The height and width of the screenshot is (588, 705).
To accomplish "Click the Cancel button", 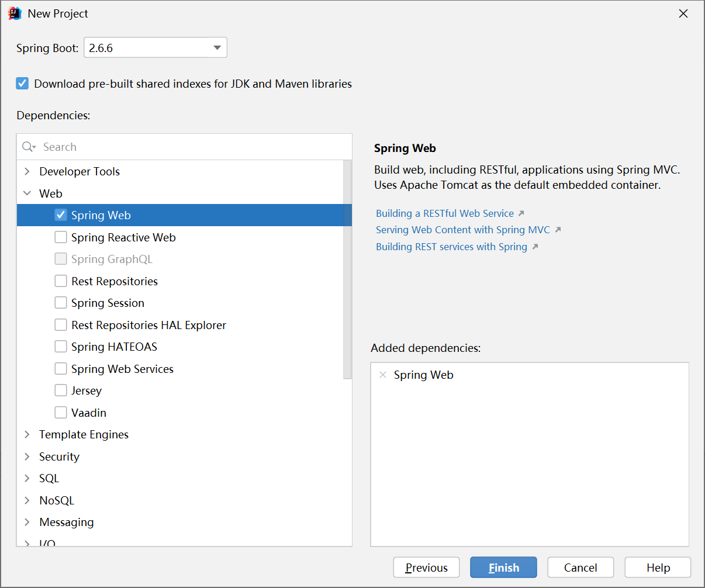I will click(x=580, y=568).
